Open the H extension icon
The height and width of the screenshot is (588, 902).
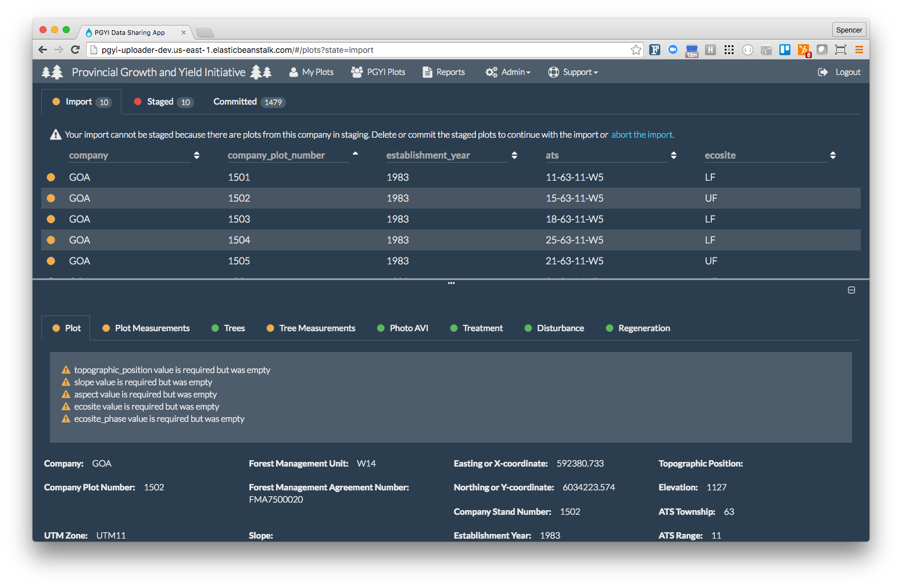710,50
